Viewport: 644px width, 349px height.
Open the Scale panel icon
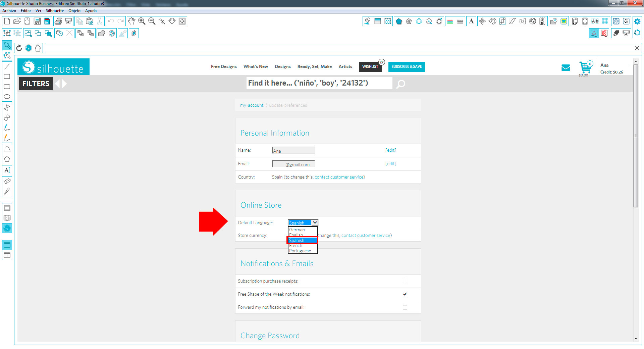point(502,21)
